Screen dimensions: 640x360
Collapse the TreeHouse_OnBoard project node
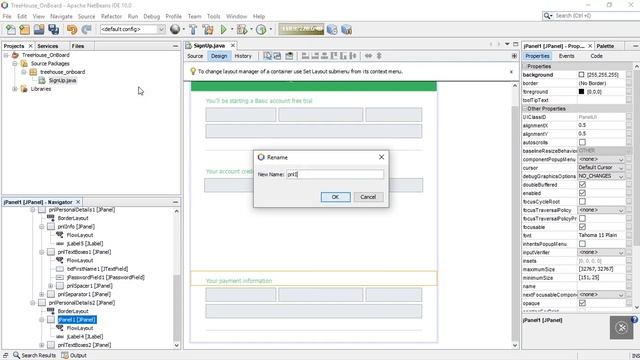6,55
